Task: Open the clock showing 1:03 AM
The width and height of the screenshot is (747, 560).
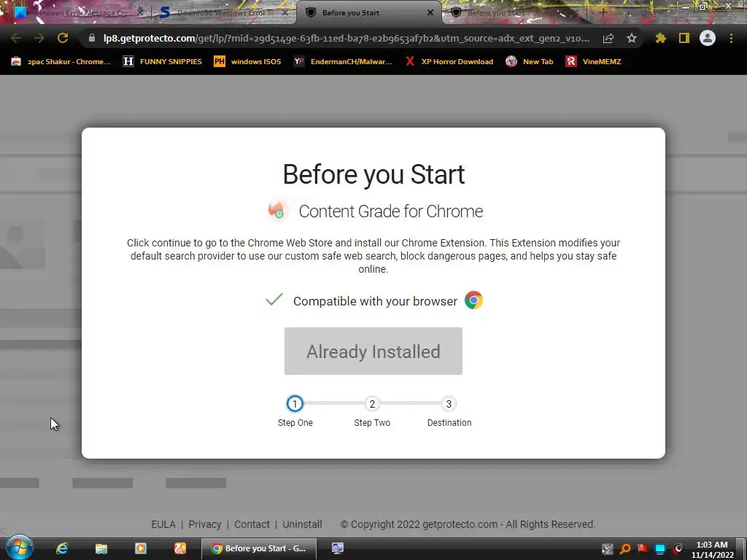Action: click(x=712, y=550)
